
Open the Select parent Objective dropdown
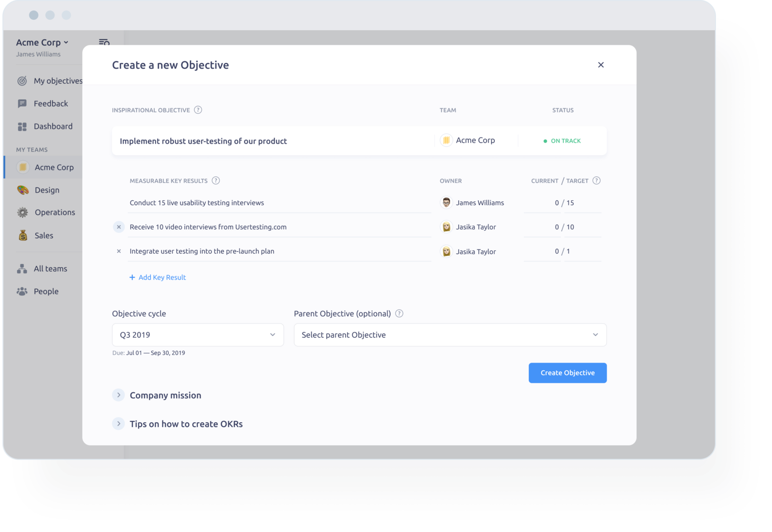click(450, 335)
